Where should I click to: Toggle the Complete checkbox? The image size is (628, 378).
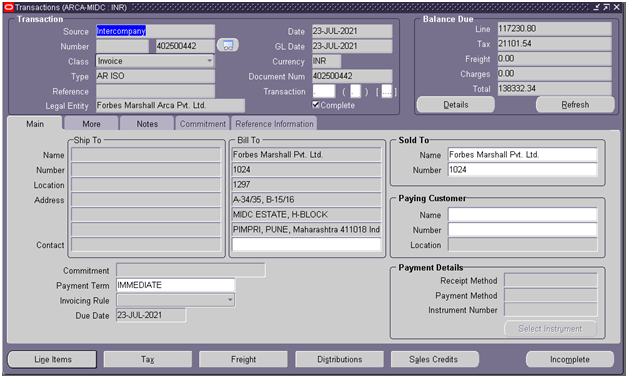click(x=316, y=105)
